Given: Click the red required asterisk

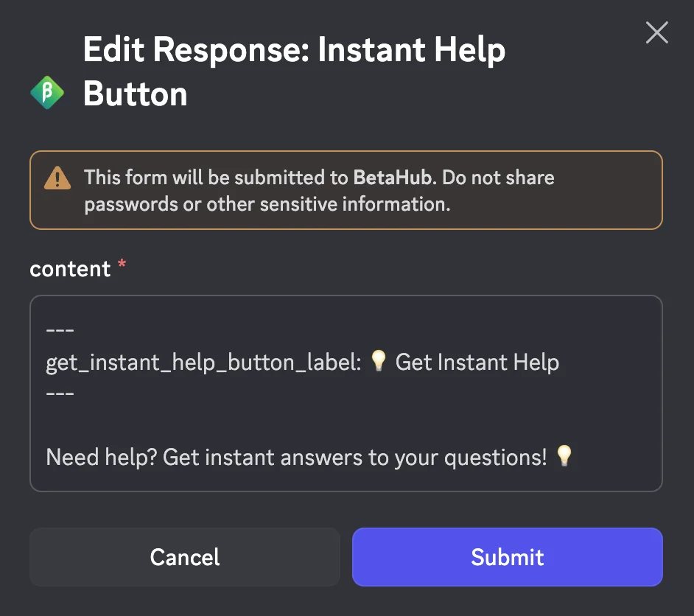Looking at the screenshot, I should 122,266.
